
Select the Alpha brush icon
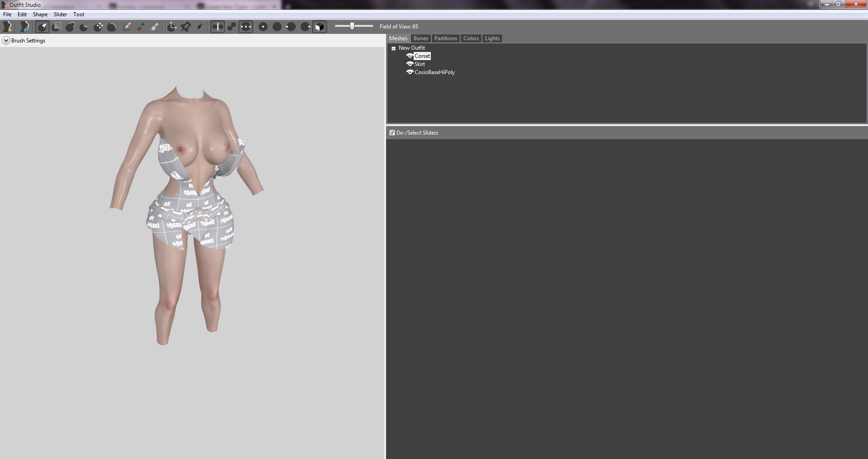(x=155, y=27)
